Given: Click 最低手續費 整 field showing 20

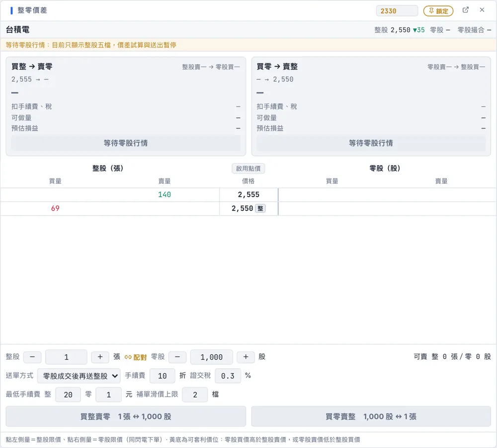Looking at the screenshot, I should 68,394.
